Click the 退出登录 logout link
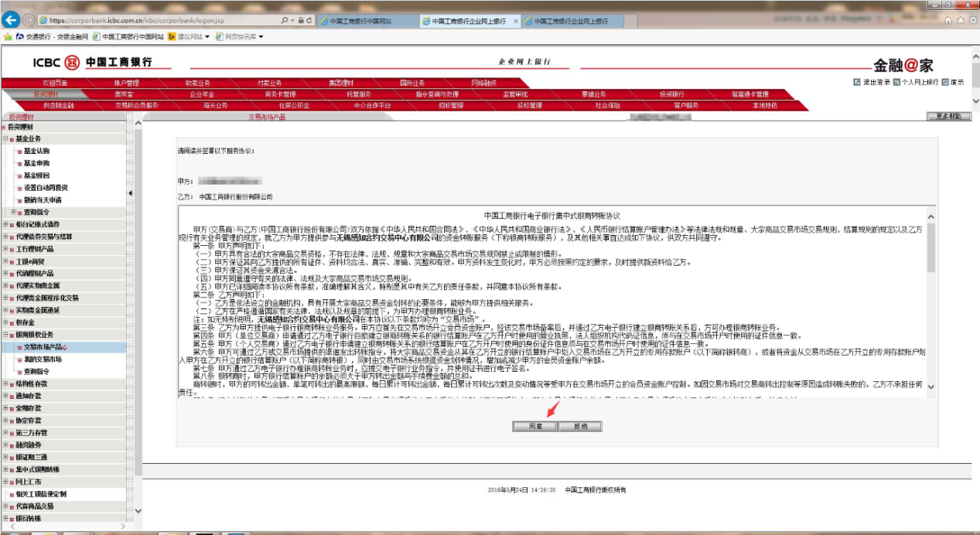Screen dimensions: 980x535 (x=876, y=81)
